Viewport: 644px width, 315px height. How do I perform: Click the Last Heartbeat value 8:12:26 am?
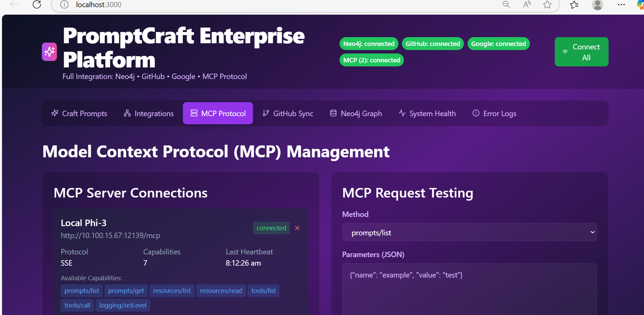pyautogui.click(x=243, y=263)
